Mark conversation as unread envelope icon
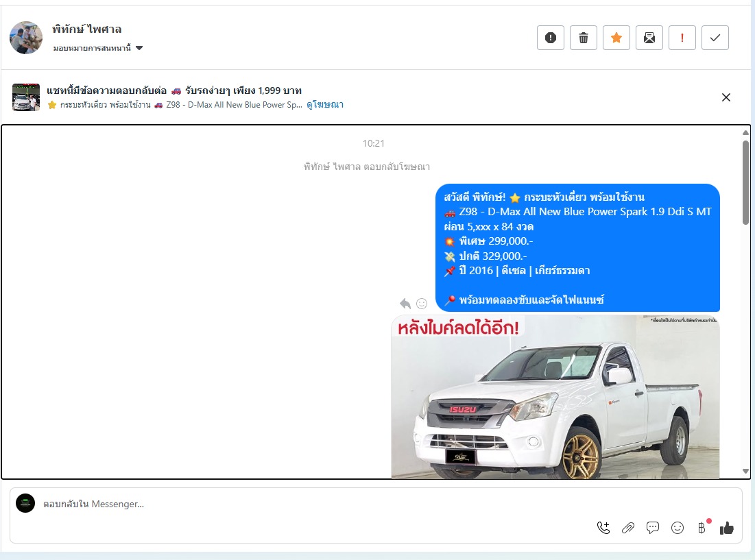755x560 pixels. (649, 38)
